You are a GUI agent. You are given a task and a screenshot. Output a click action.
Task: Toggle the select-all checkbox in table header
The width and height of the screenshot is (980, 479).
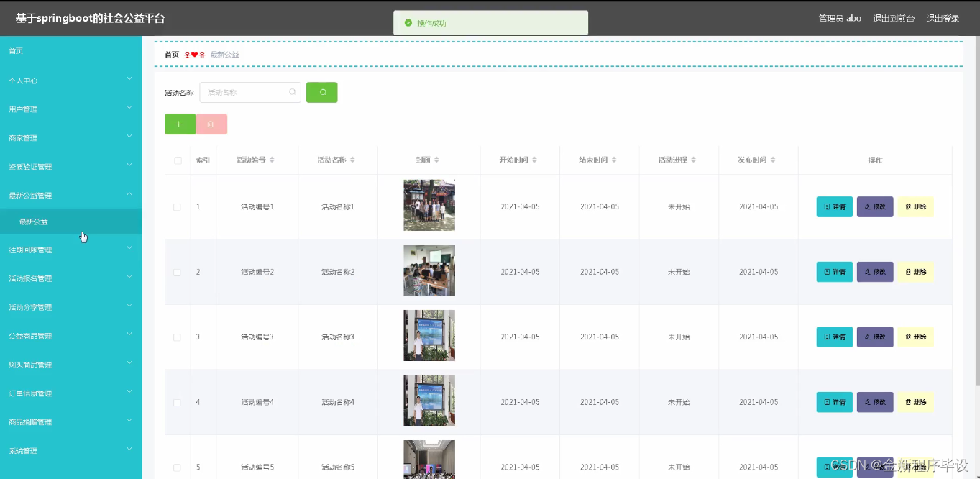click(x=177, y=160)
